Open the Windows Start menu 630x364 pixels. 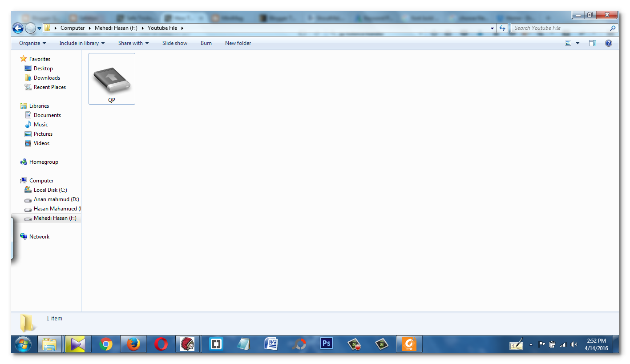point(23,344)
